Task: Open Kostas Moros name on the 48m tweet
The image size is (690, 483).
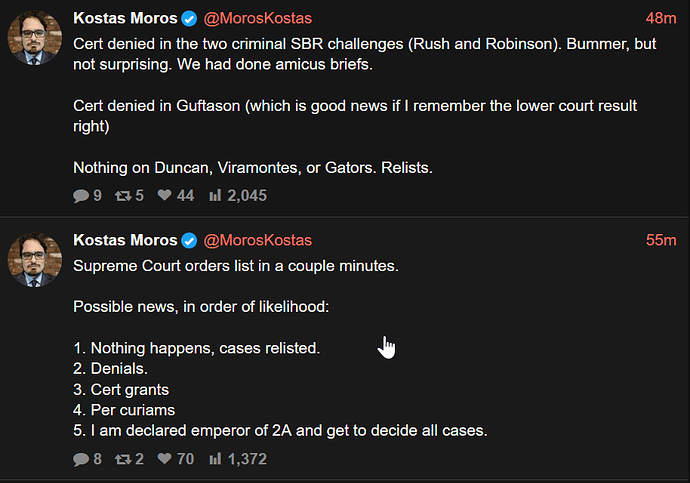Action: (x=125, y=18)
